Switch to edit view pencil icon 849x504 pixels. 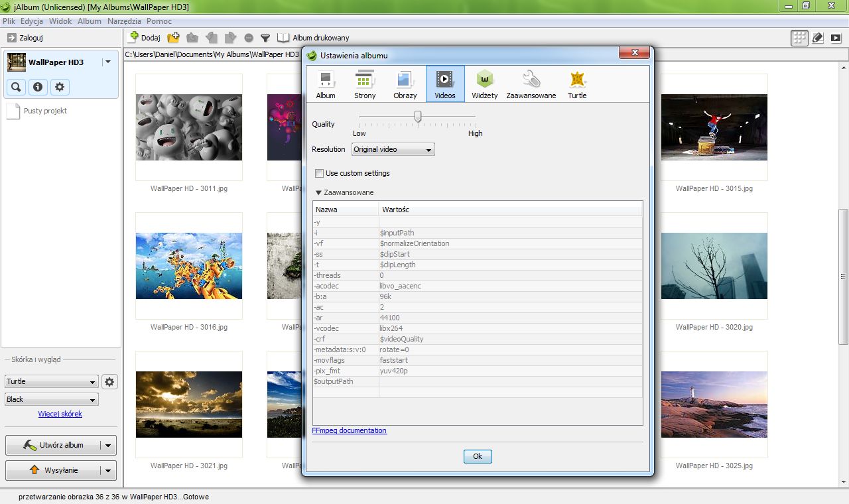[x=818, y=38]
